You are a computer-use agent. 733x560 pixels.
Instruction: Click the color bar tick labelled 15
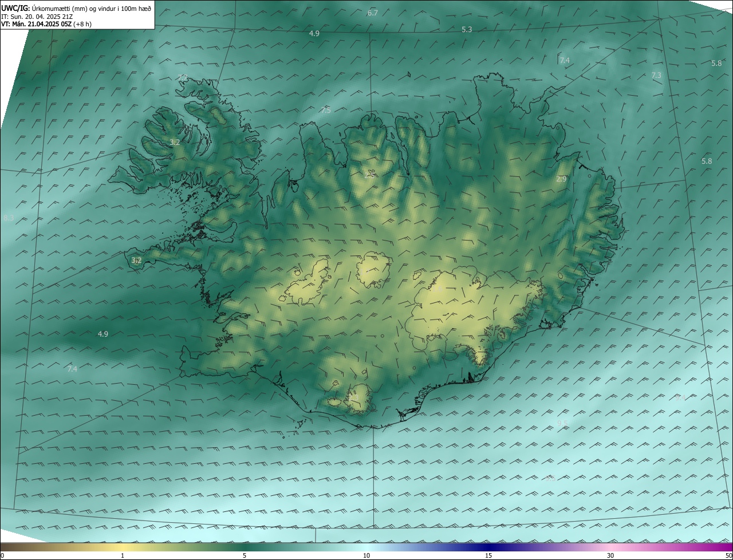coord(488,555)
